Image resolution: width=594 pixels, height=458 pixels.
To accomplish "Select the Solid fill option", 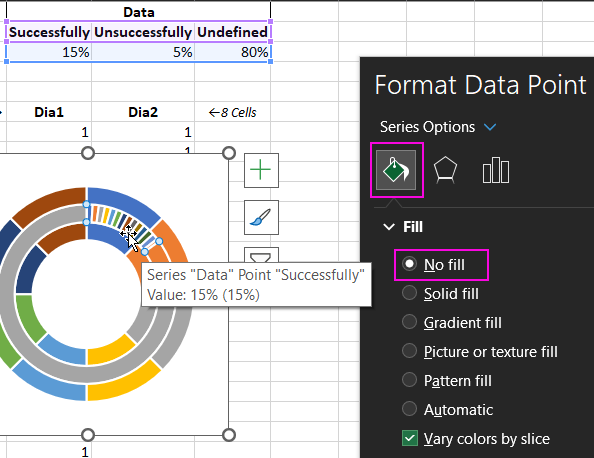I will point(441,294).
